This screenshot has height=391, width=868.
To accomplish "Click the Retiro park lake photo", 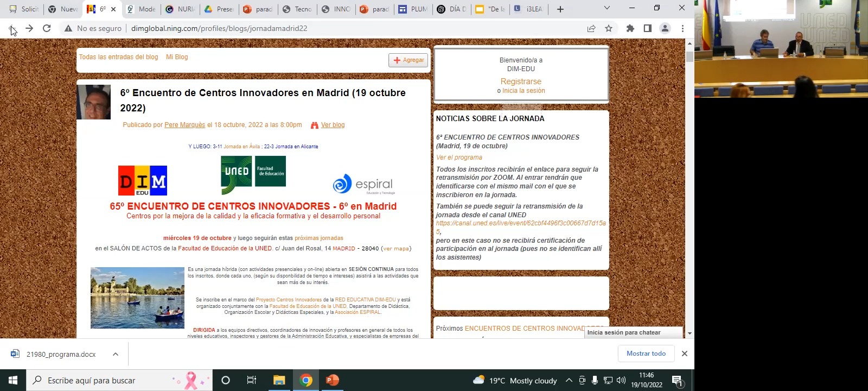I will pos(137,298).
